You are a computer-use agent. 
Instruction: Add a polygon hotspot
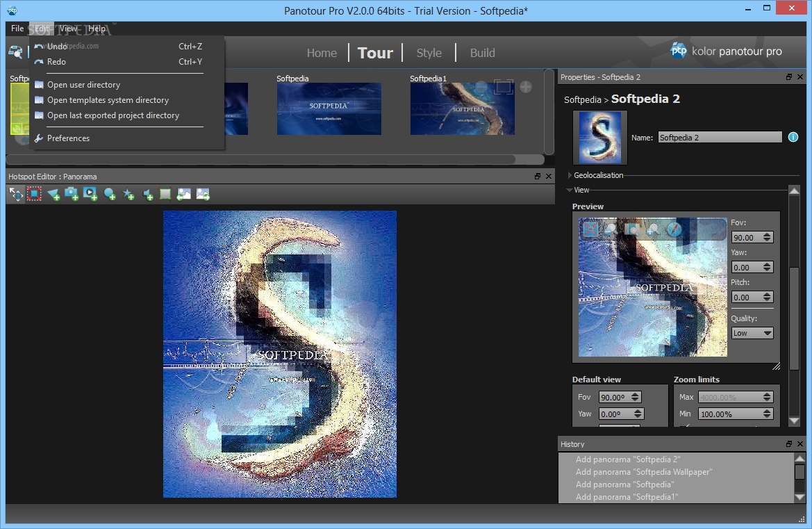pos(53,195)
